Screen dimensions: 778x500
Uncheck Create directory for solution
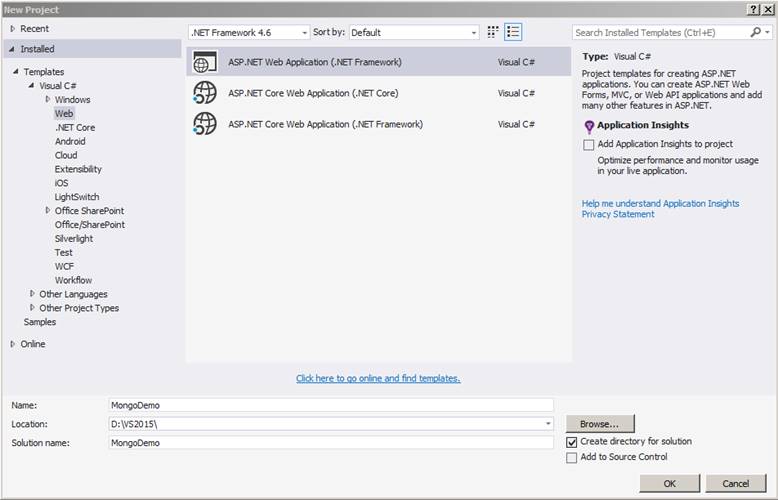[x=572, y=441]
